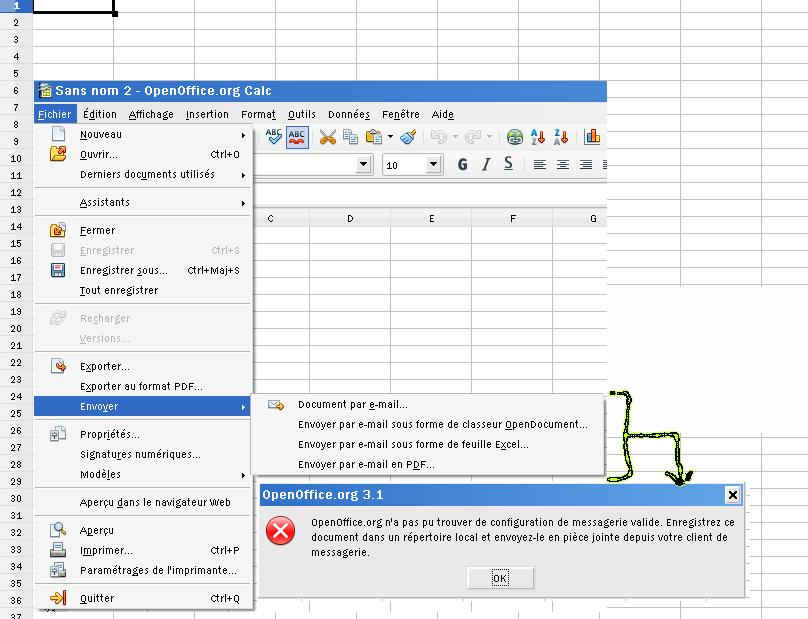This screenshot has width=808, height=619.
Task: Open Propriétés... from the menu
Action: [x=143, y=434]
